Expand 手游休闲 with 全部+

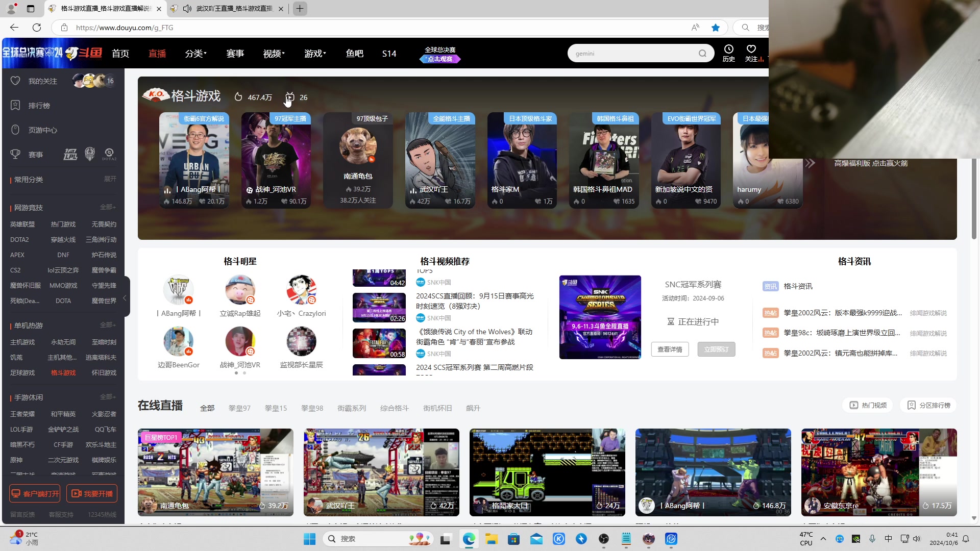(108, 397)
